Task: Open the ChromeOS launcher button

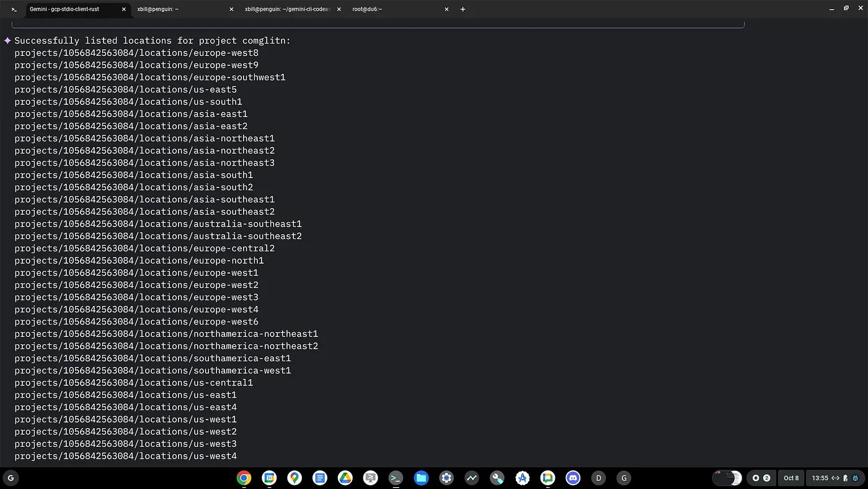Action: (x=10, y=478)
